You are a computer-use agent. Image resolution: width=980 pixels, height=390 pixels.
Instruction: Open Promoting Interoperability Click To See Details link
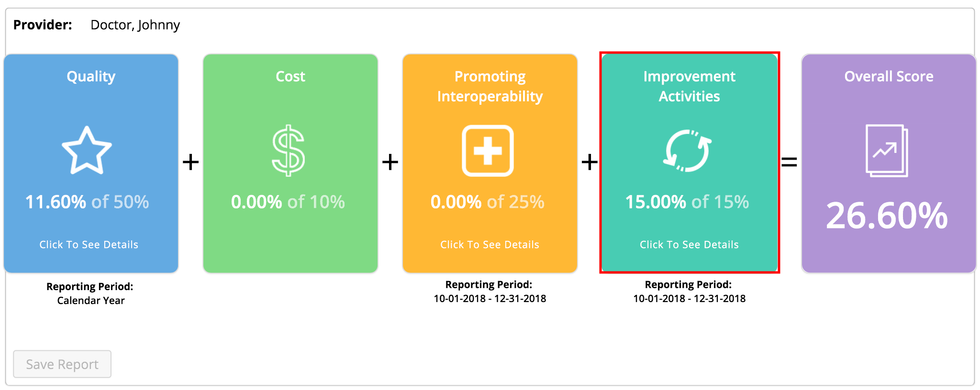(490, 245)
